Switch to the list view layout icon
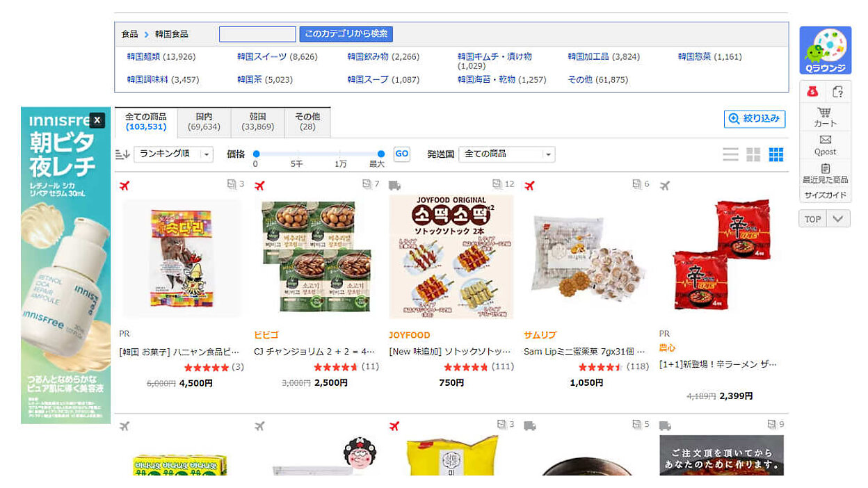The image size is (868, 488). pos(730,154)
